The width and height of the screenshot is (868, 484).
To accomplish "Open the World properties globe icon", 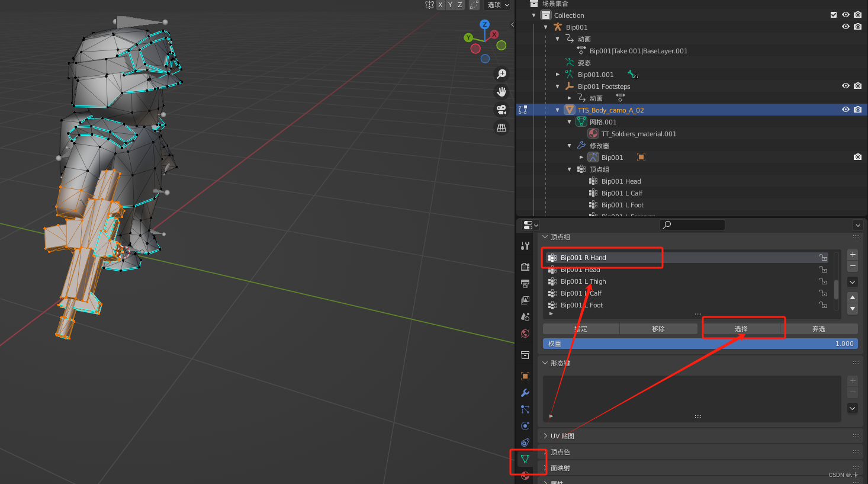I will (x=525, y=334).
